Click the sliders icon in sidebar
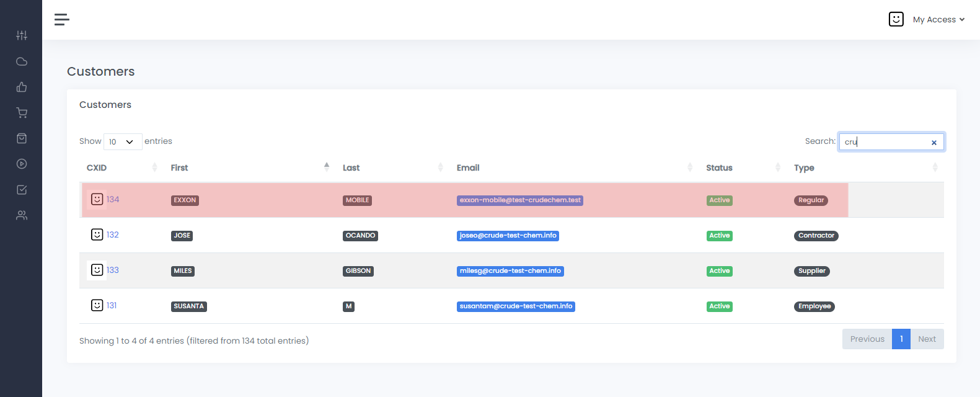The height and width of the screenshot is (397, 980). pos(22,35)
